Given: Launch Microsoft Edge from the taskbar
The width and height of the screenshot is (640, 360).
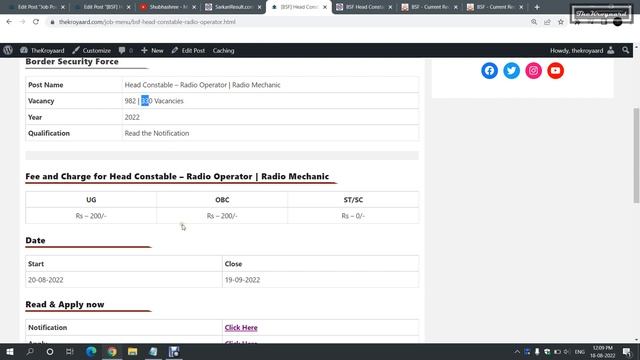Looking at the screenshot, I should pyautogui.click(x=91, y=351).
